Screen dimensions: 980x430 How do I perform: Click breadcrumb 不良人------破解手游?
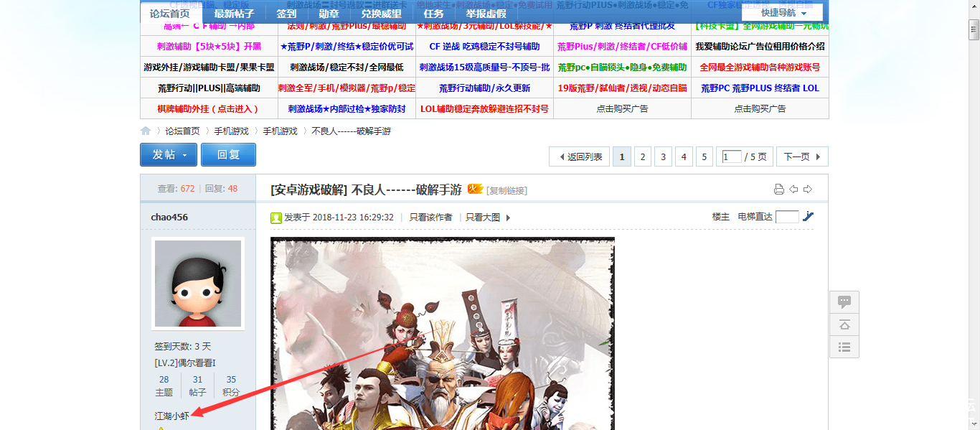point(352,131)
